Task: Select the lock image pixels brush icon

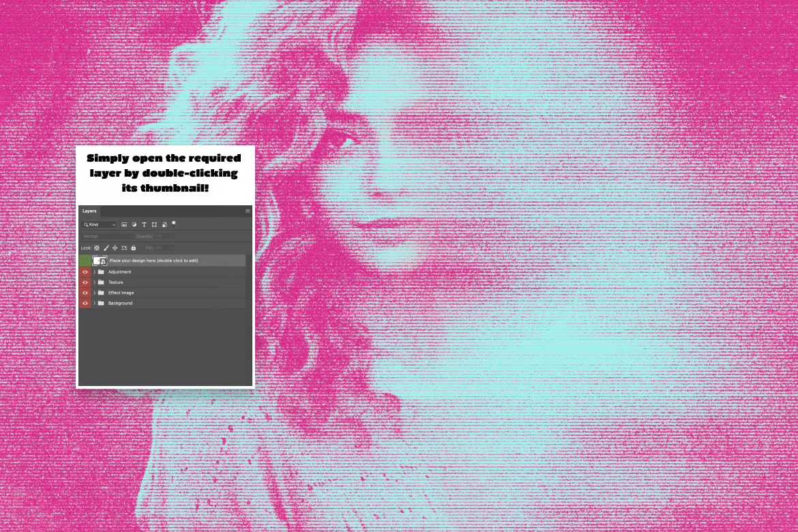Action: [106, 248]
